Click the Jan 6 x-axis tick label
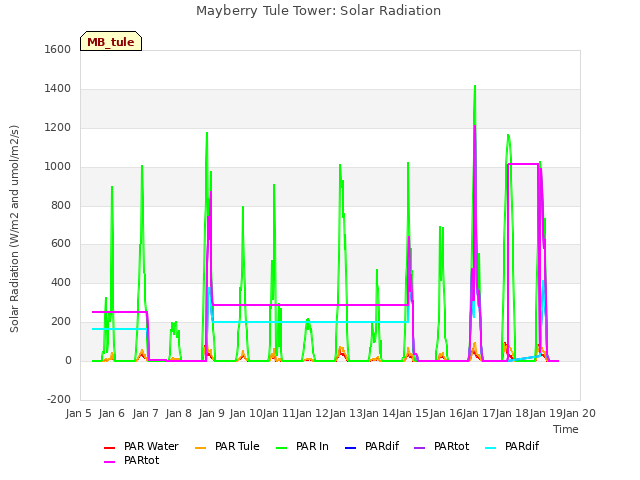640x480 pixels. [111, 413]
